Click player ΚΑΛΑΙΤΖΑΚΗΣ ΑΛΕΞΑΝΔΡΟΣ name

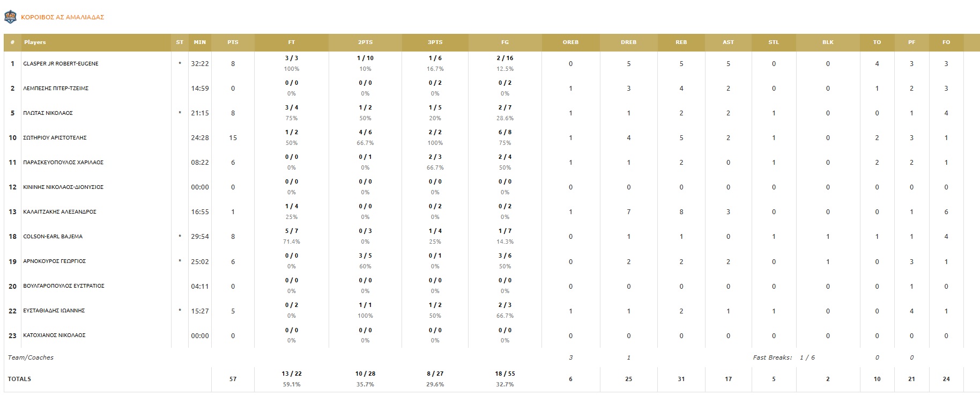tap(60, 212)
